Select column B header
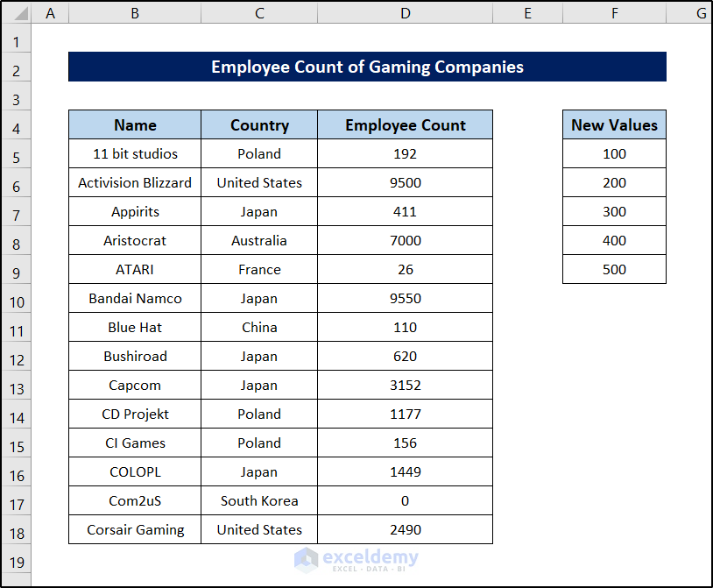 click(x=135, y=13)
